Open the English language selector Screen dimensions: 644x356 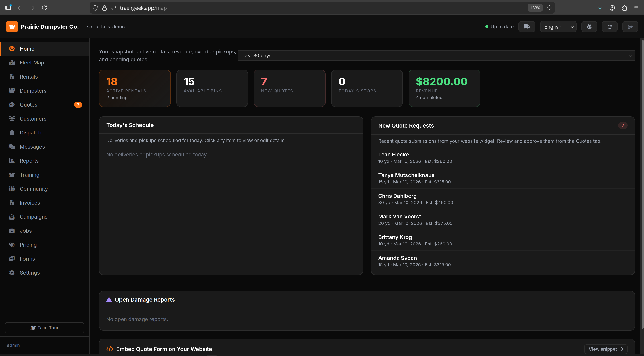(x=558, y=26)
